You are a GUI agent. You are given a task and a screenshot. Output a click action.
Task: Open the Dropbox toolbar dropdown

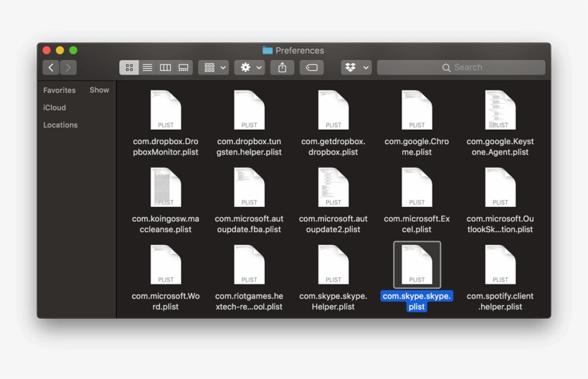point(356,67)
